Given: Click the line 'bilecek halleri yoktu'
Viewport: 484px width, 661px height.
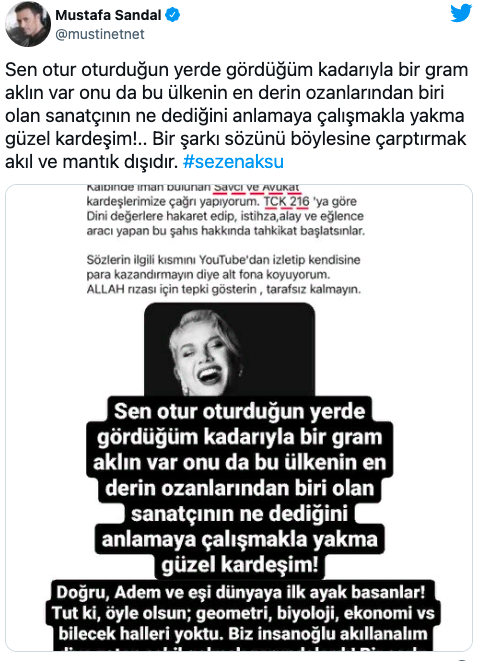Looking at the screenshot, I should 243,634.
